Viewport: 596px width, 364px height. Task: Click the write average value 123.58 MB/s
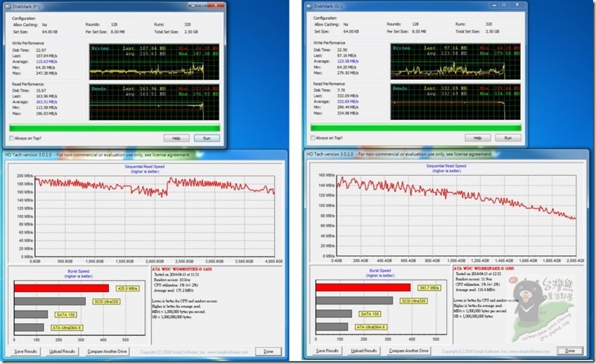348,62
